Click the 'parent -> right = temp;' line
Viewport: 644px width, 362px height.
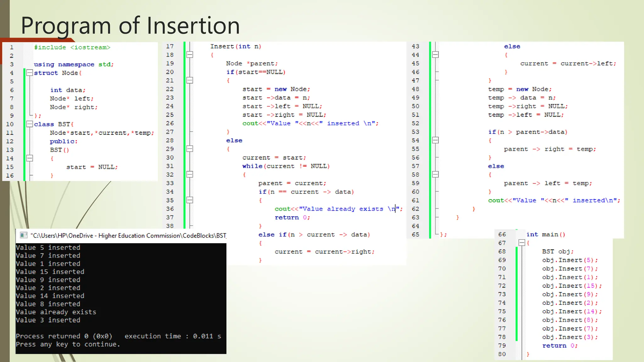550,149
